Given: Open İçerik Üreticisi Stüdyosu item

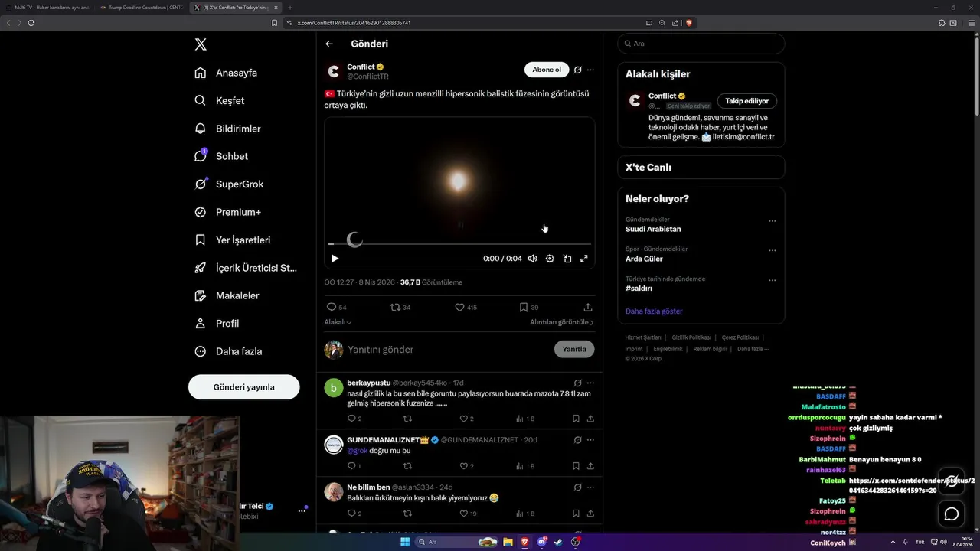Looking at the screenshot, I should click(x=245, y=268).
